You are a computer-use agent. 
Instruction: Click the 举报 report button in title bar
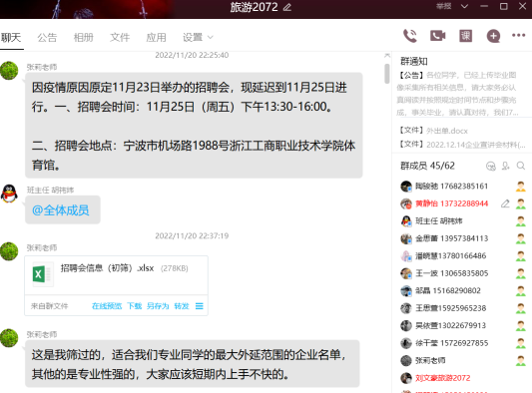443,6
